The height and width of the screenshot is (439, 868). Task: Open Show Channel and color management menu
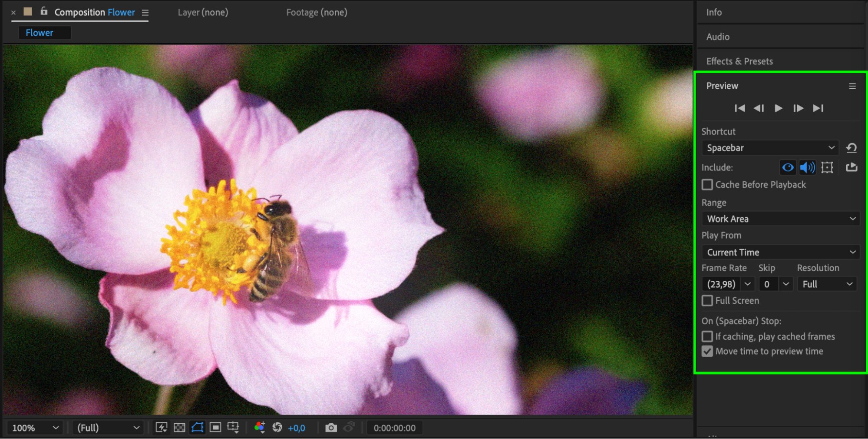click(260, 428)
